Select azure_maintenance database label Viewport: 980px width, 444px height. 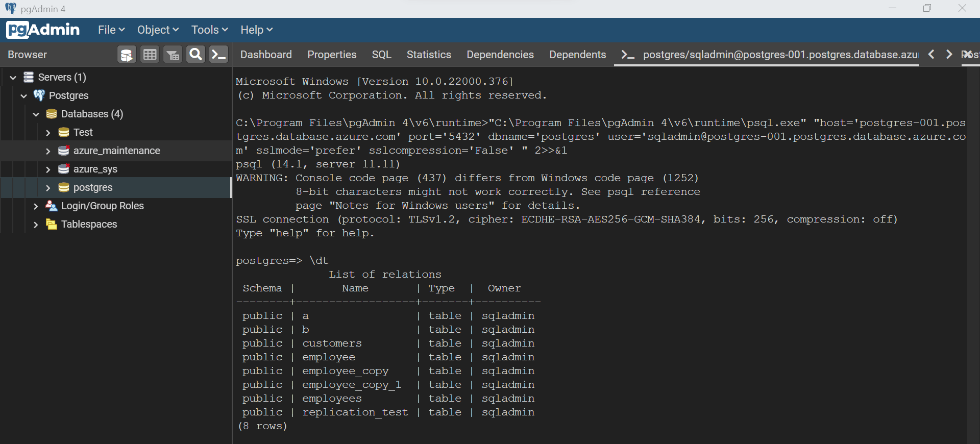point(116,151)
